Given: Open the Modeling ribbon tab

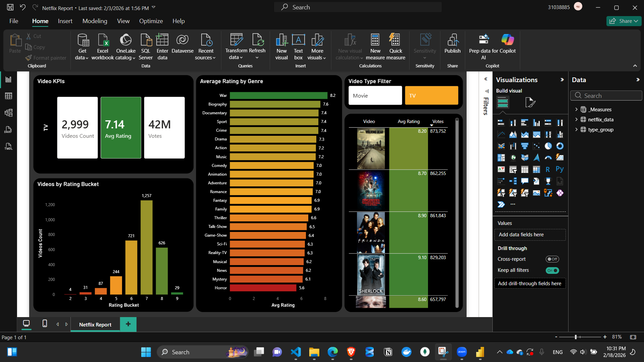Looking at the screenshot, I should [x=95, y=21].
